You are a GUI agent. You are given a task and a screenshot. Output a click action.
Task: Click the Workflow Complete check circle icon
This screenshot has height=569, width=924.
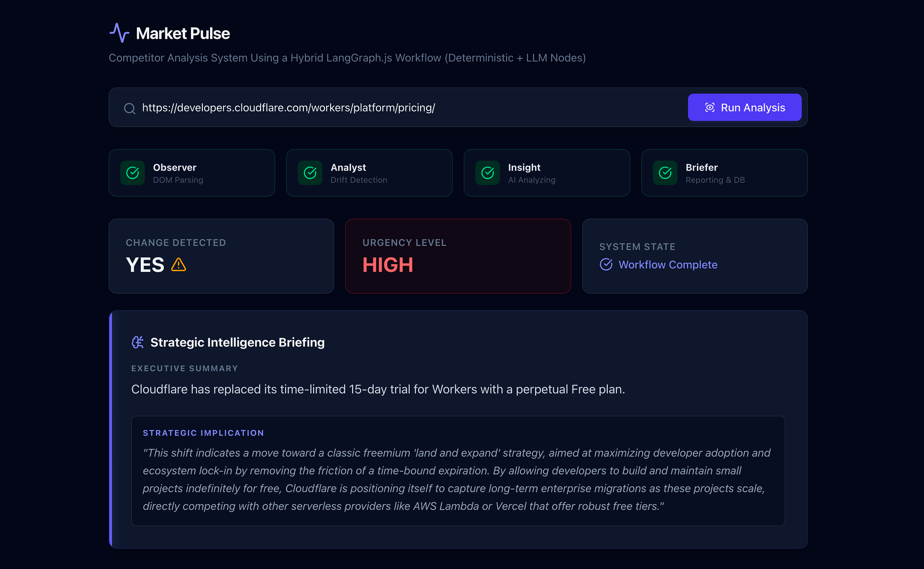coord(606,264)
